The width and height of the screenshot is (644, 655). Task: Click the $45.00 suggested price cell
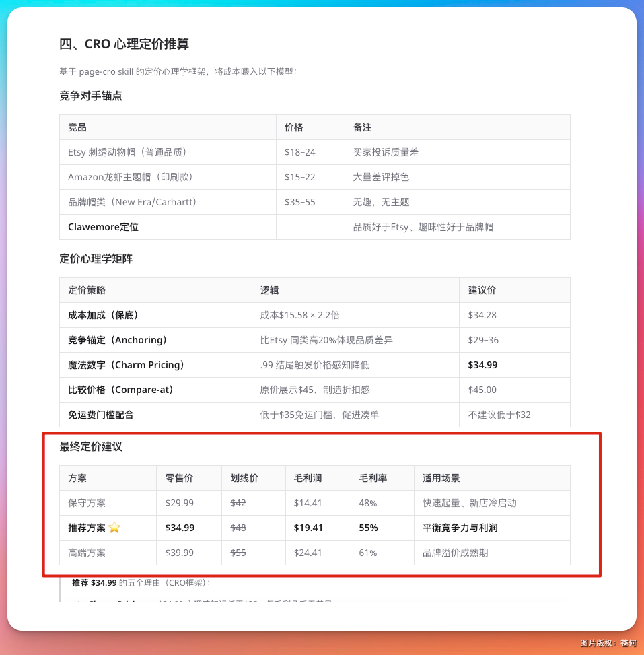point(482,390)
